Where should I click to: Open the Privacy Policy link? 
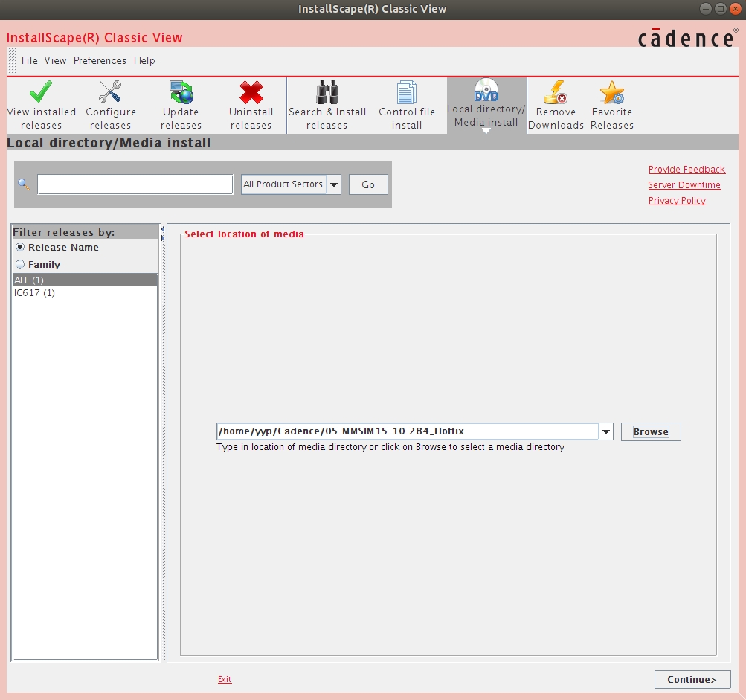[x=677, y=201]
